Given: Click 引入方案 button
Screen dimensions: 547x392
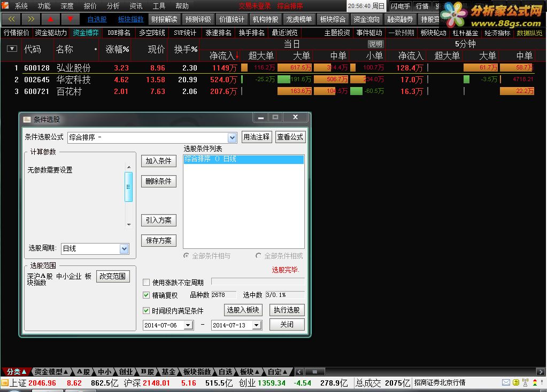Looking at the screenshot, I should coord(159,220).
